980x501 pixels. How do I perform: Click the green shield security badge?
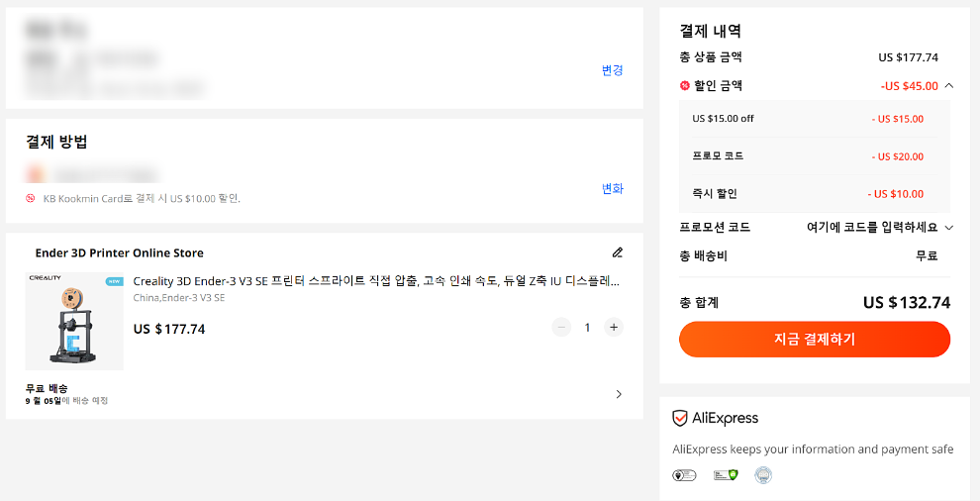click(726, 475)
